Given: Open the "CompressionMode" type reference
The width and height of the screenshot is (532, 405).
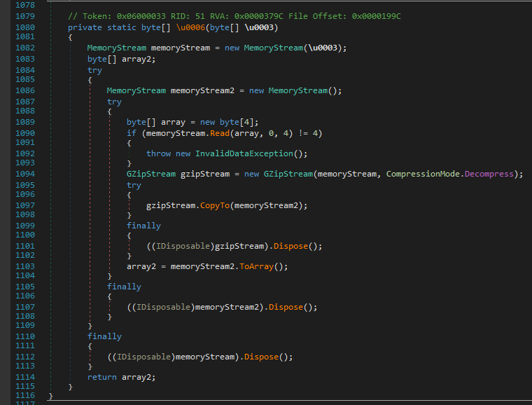Looking at the screenshot, I should pyautogui.click(x=423, y=174).
